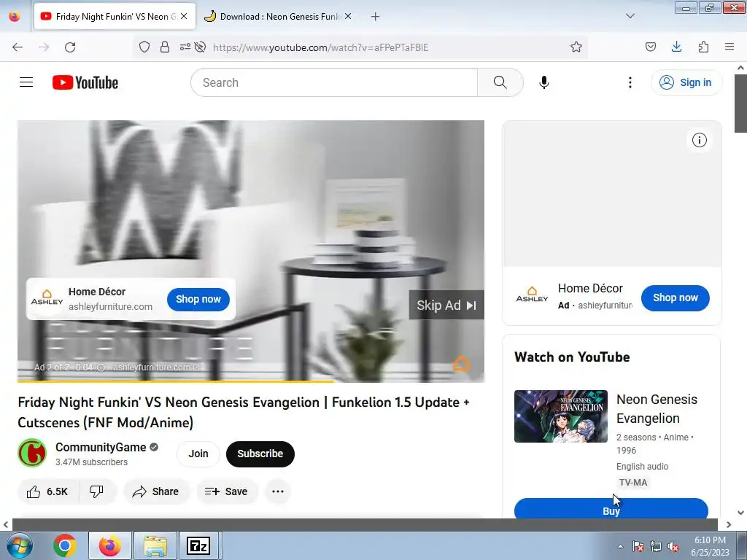Viewport: 747px width, 560px height.
Task: Subscribe to CommunityGame
Action: click(260, 454)
